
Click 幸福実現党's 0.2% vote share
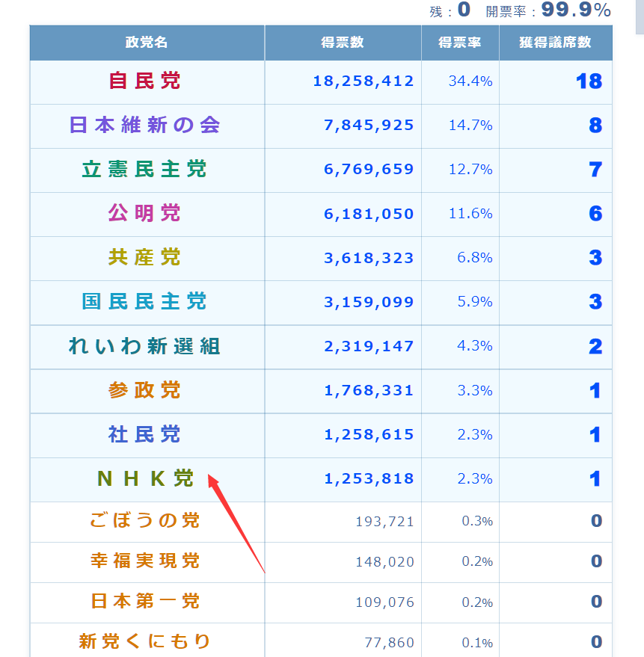[477, 561]
